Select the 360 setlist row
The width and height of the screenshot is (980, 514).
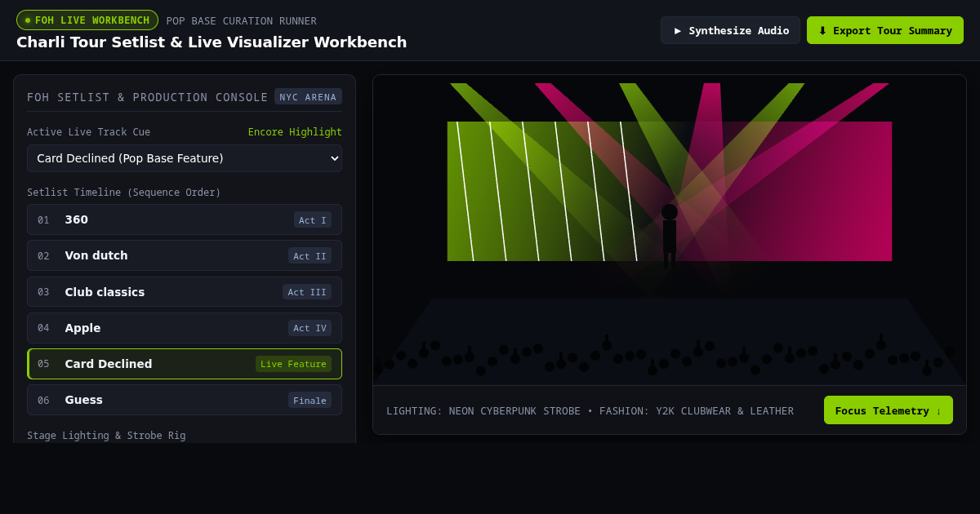coord(185,219)
